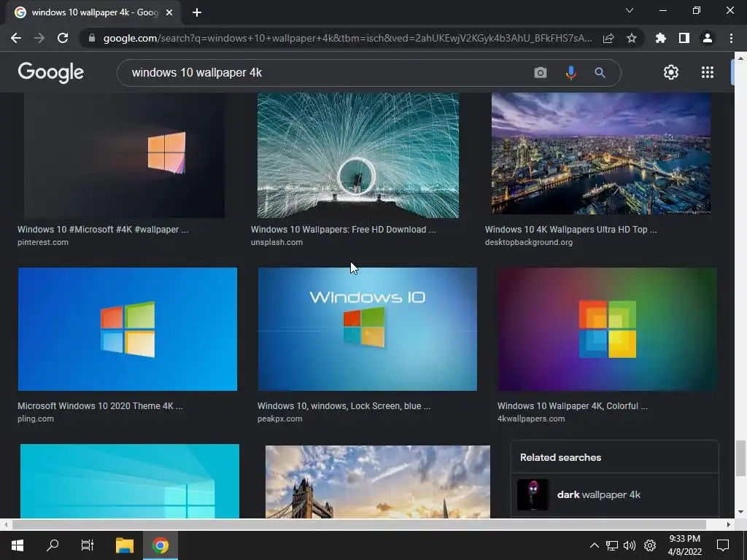This screenshot has height=560, width=747.
Task: Open the tab search chevron
Action: coord(630,10)
